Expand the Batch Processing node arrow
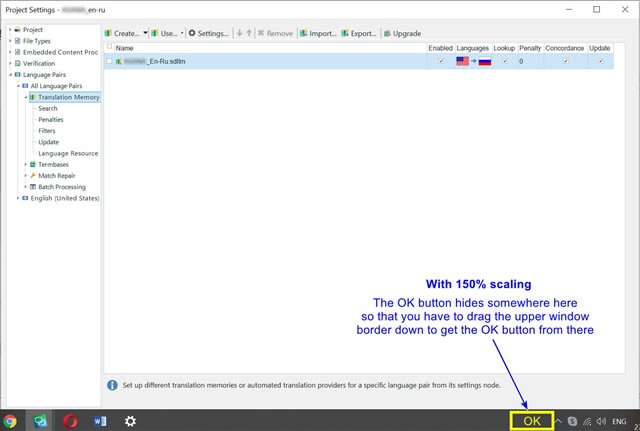640x431 pixels. pyautogui.click(x=25, y=187)
